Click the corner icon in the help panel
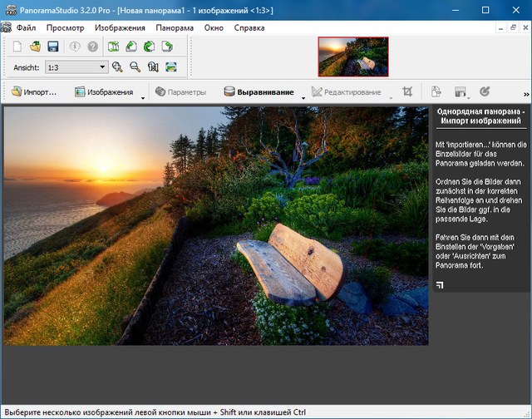This screenshot has width=532, height=419. 440,285
